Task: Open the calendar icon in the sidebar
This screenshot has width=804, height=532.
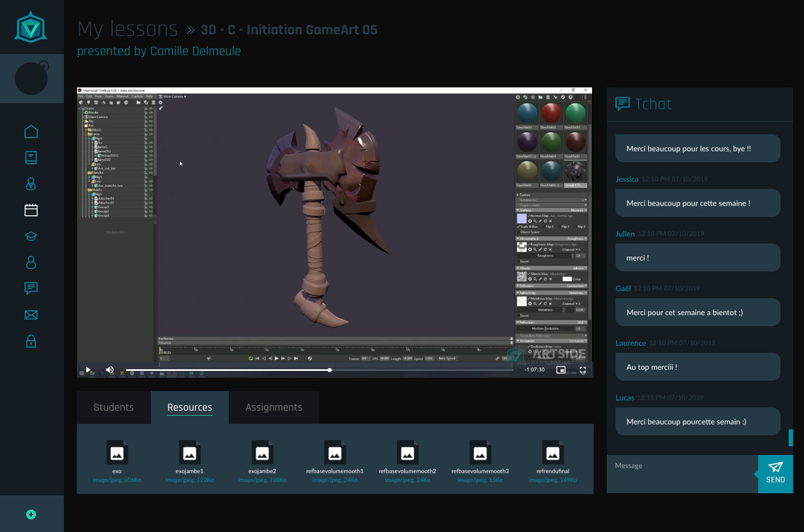Action: click(31, 210)
